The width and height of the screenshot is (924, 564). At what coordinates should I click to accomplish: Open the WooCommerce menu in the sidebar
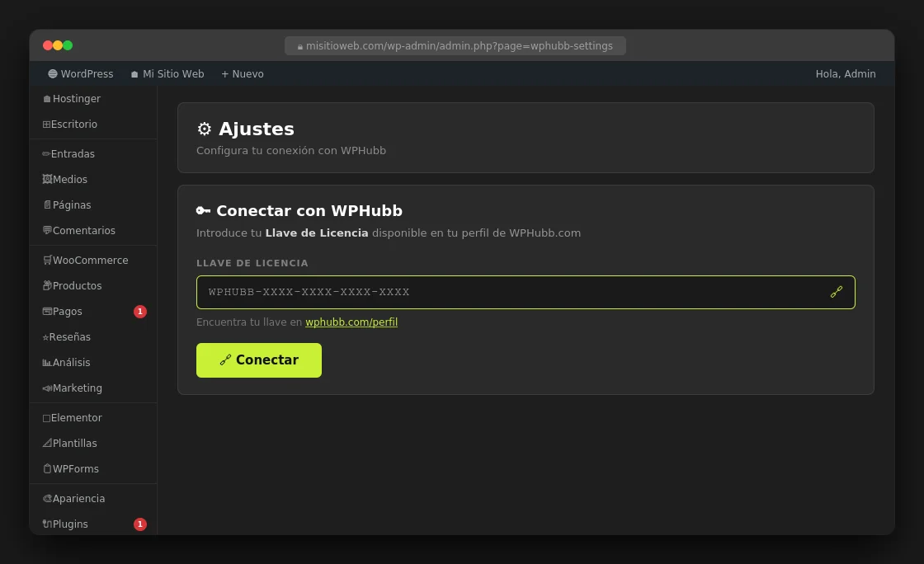pos(85,260)
